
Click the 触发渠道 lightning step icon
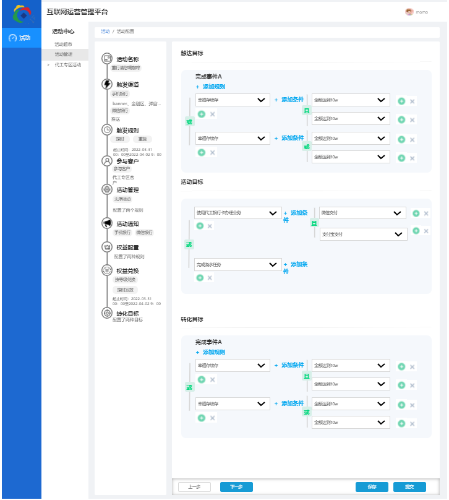pyautogui.click(x=107, y=84)
